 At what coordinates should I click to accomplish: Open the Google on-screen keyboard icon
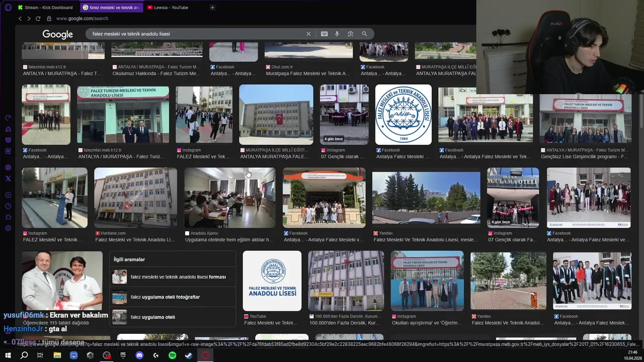click(x=324, y=34)
